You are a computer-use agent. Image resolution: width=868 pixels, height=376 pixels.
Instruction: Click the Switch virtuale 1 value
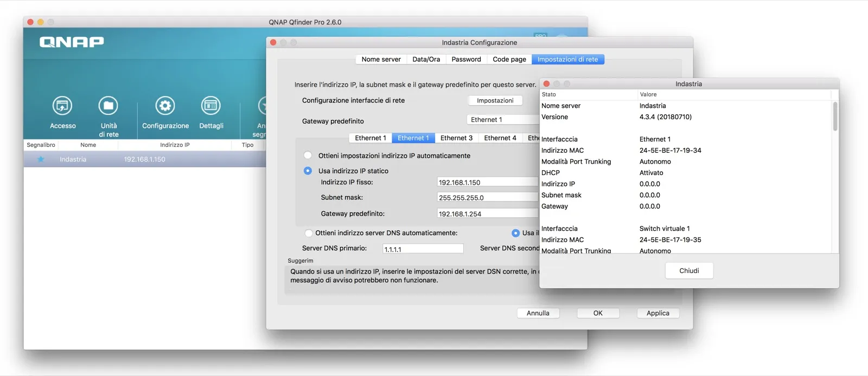click(665, 229)
